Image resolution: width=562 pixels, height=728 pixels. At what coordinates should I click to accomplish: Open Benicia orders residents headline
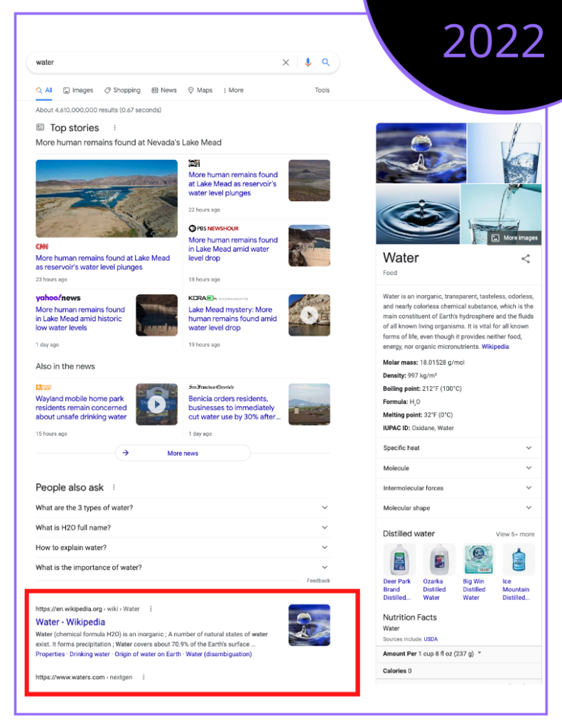click(234, 407)
